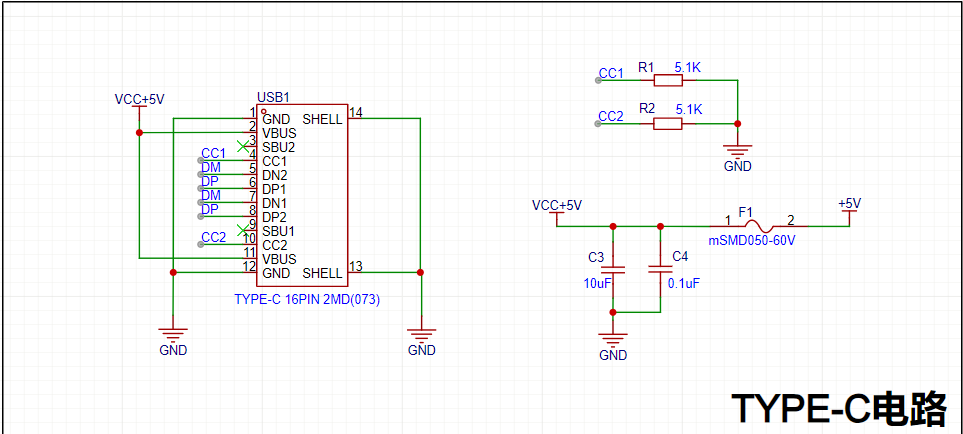The width and height of the screenshot is (963, 434).
Task: Select the CC1 net label beside R1
Action: 610,74
